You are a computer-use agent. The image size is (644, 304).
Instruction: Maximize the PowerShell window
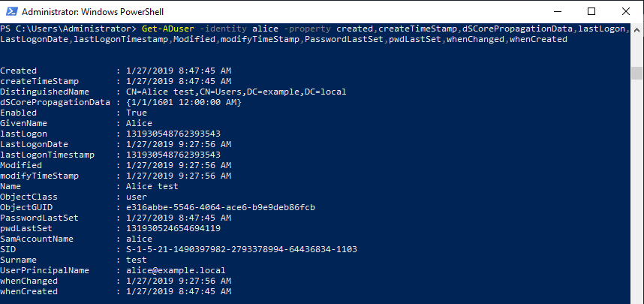tap(591, 11)
